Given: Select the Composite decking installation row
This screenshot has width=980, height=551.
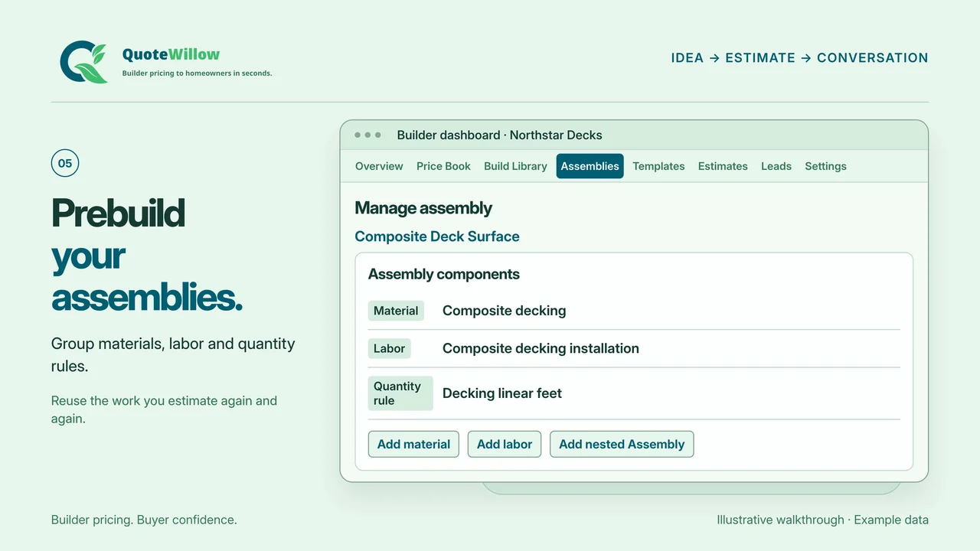Looking at the screenshot, I should (x=634, y=348).
